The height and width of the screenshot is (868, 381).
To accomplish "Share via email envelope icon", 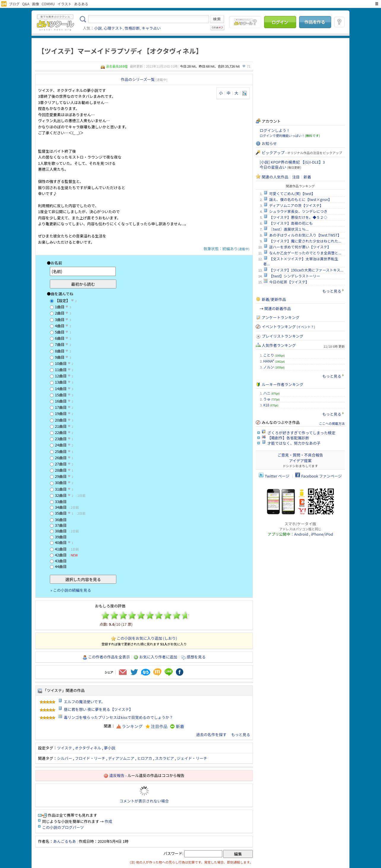I will click(x=123, y=672).
